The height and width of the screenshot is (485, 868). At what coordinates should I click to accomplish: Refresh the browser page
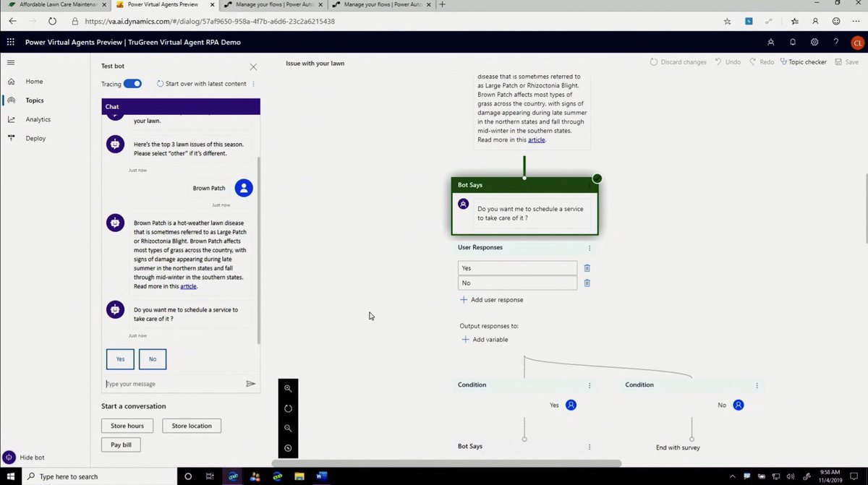[x=52, y=21]
